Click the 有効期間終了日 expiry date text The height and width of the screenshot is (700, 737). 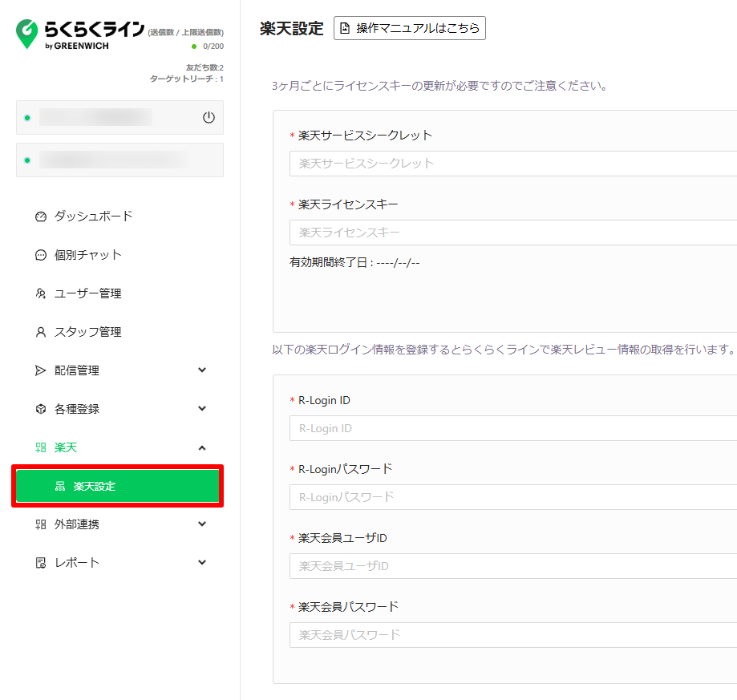coord(354,262)
